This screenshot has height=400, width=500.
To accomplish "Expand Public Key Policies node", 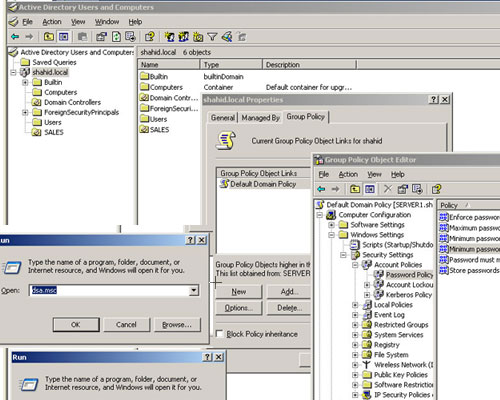I will pos(355,375).
